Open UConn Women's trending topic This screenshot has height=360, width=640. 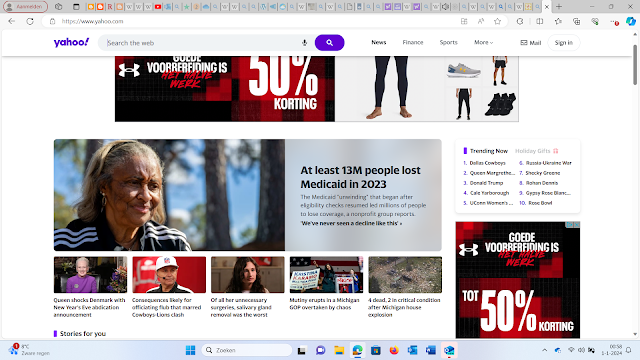click(x=491, y=203)
